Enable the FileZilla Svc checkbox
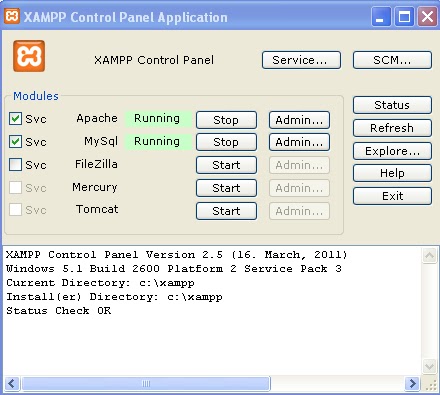 point(15,165)
